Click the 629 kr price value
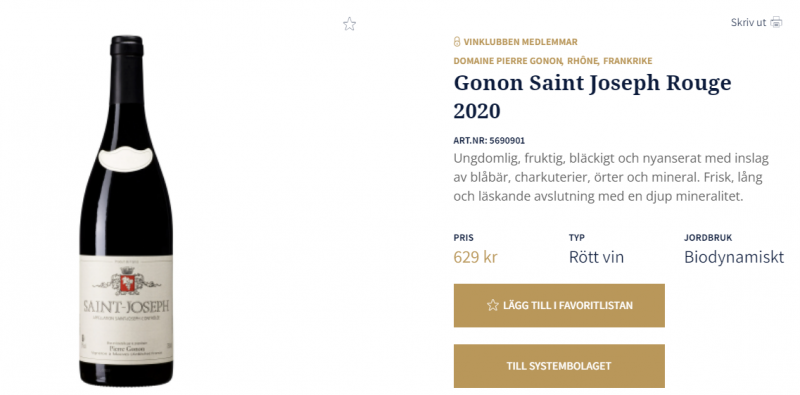This screenshot has width=800, height=395. (x=475, y=257)
